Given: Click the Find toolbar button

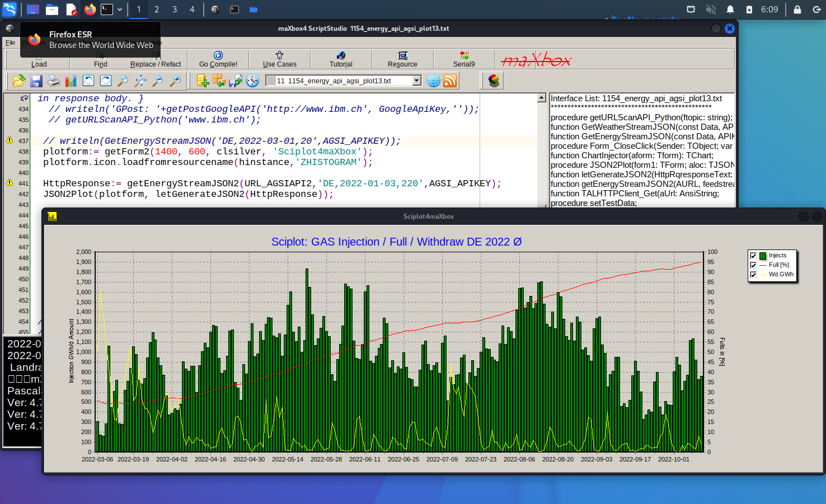Looking at the screenshot, I should point(100,59).
